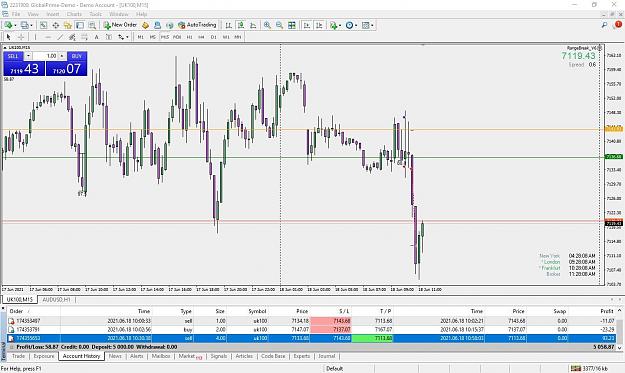Image resolution: width=625 pixels, height=373 pixels.
Task: Open the Profiles toolbar icon
Action: 24,25
